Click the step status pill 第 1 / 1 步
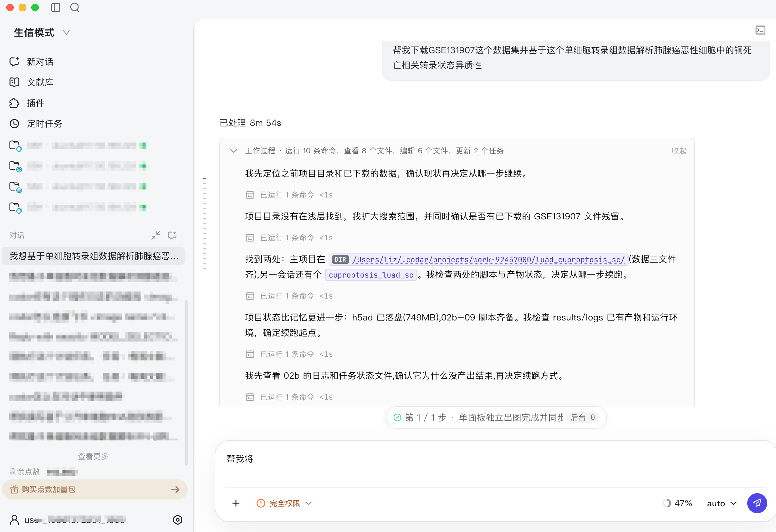 point(496,417)
